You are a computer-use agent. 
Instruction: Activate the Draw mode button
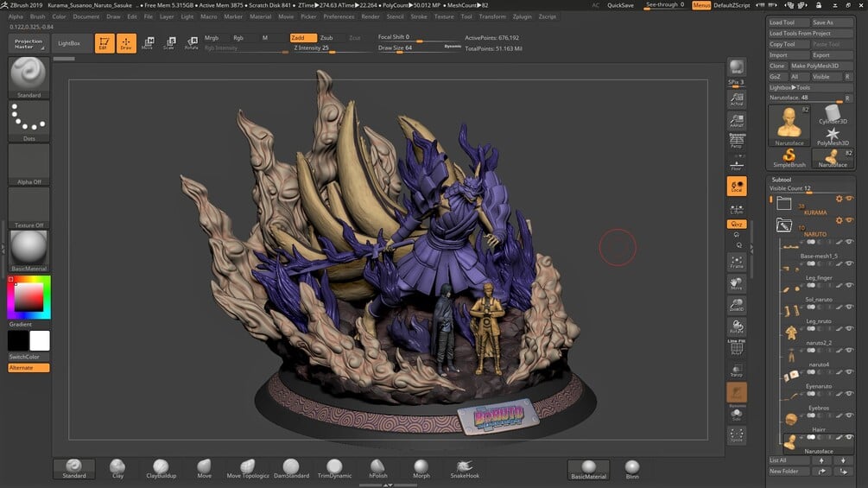click(126, 43)
